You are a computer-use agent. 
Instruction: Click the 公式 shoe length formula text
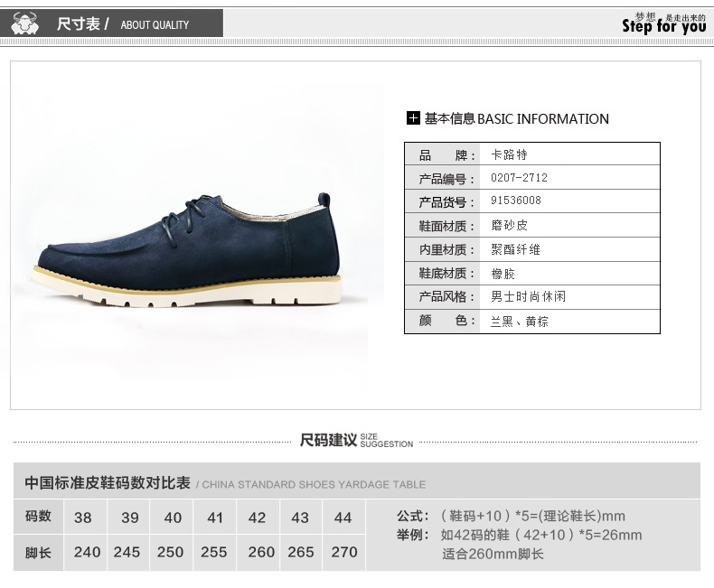[511, 516]
